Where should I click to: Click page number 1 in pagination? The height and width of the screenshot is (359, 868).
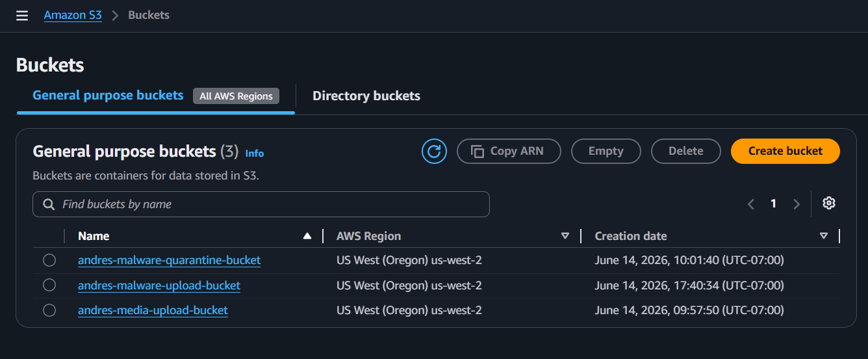click(773, 204)
